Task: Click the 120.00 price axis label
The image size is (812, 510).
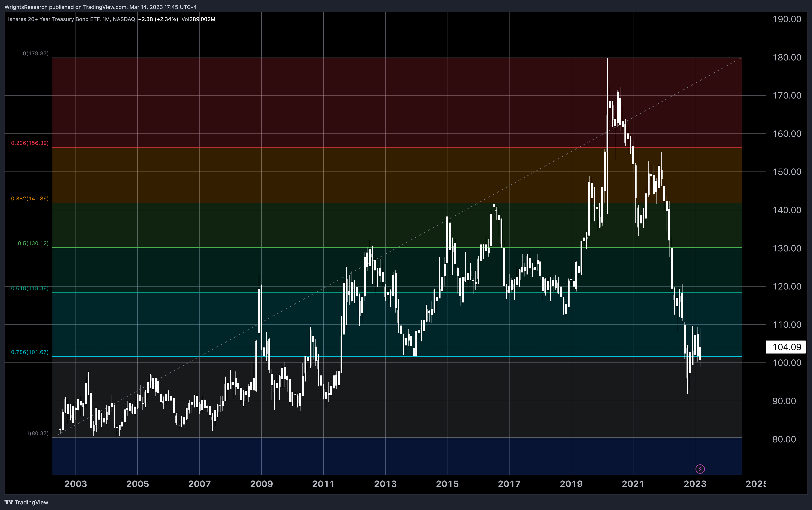Action: [787, 287]
